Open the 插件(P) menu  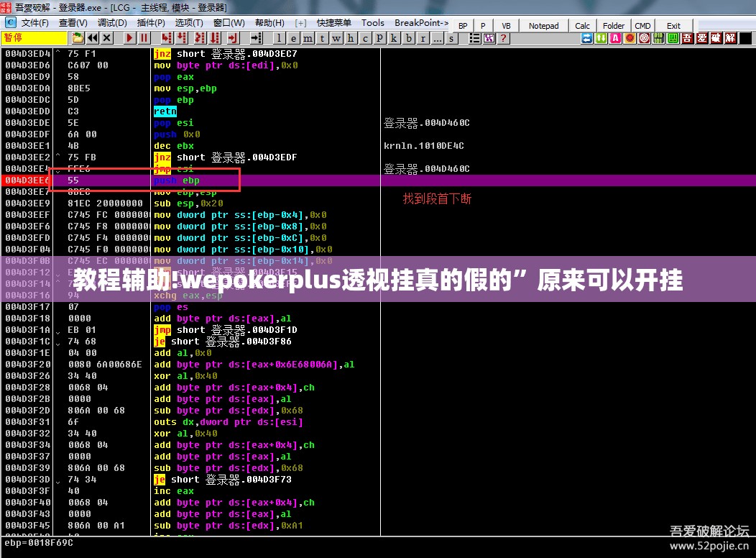tap(151, 23)
